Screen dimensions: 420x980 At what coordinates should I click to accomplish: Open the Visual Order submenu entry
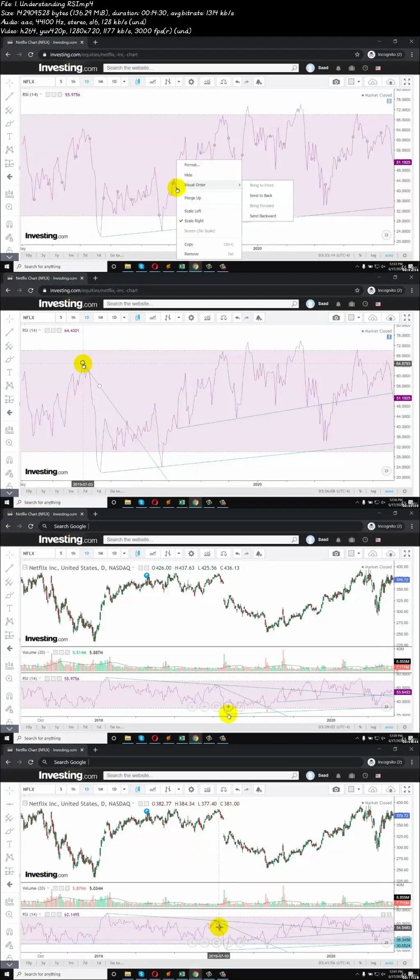pyautogui.click(x=209, y=185)
